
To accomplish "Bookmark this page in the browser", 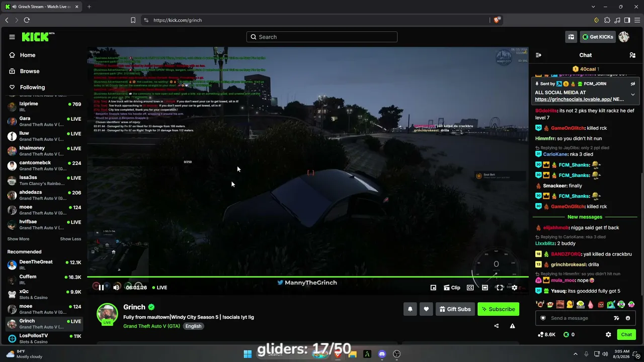I will (133, 20).
